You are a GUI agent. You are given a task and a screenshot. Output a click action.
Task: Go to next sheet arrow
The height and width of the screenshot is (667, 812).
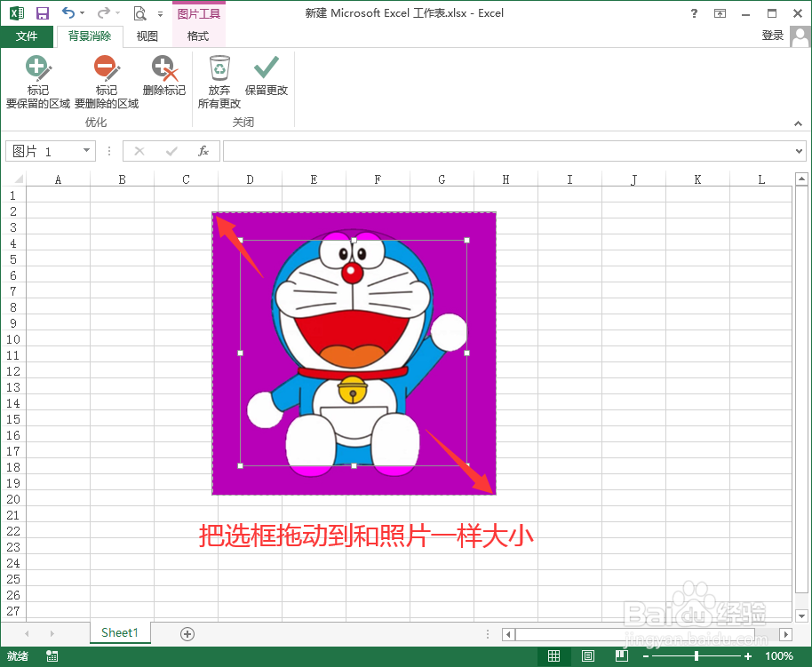click(52, 633)
